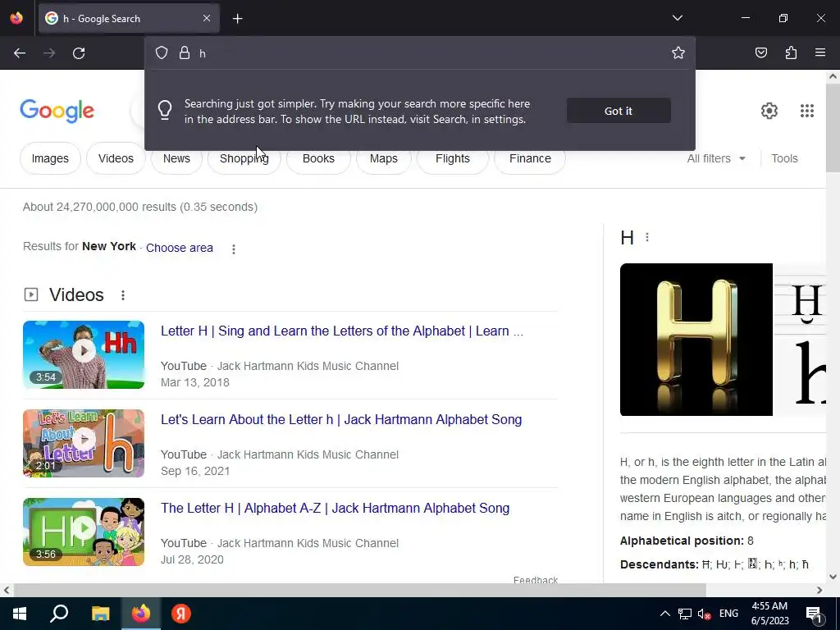This screenshot has height=630, width=840.
Task: Save the page to Pocket
Action: coord(760,52)
